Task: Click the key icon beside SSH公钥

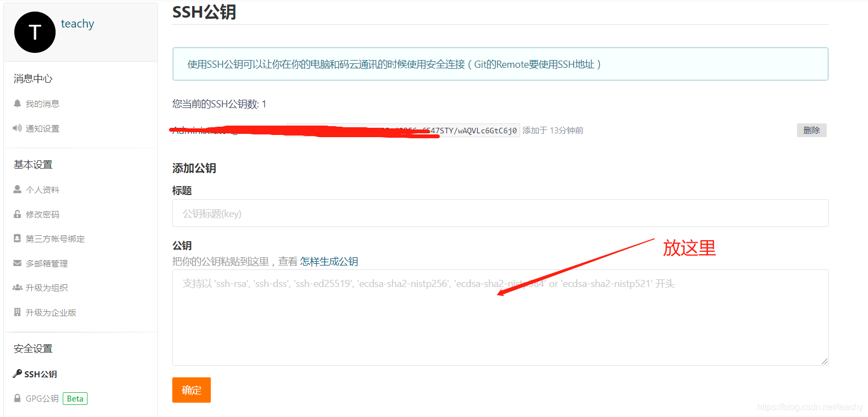Action: click(17, 373)
